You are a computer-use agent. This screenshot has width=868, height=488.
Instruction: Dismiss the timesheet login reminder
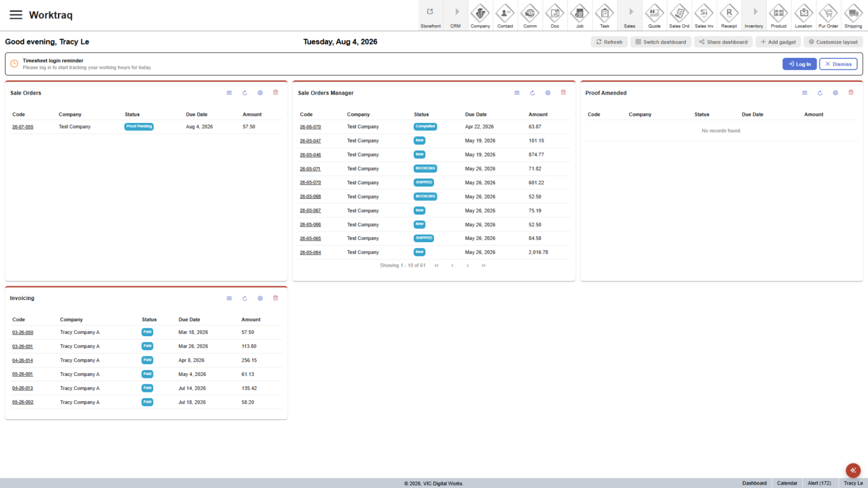coord(838,64)
